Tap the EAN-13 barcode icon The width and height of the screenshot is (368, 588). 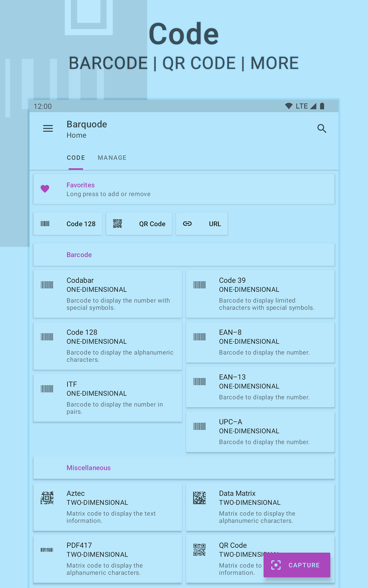199,382
